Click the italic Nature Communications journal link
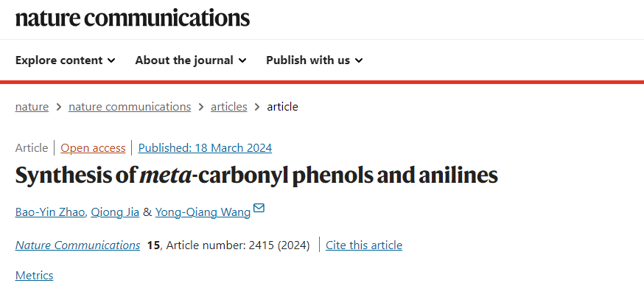Image resolution: width=644 pixels, height=300 pixels. tap(77, 245)
